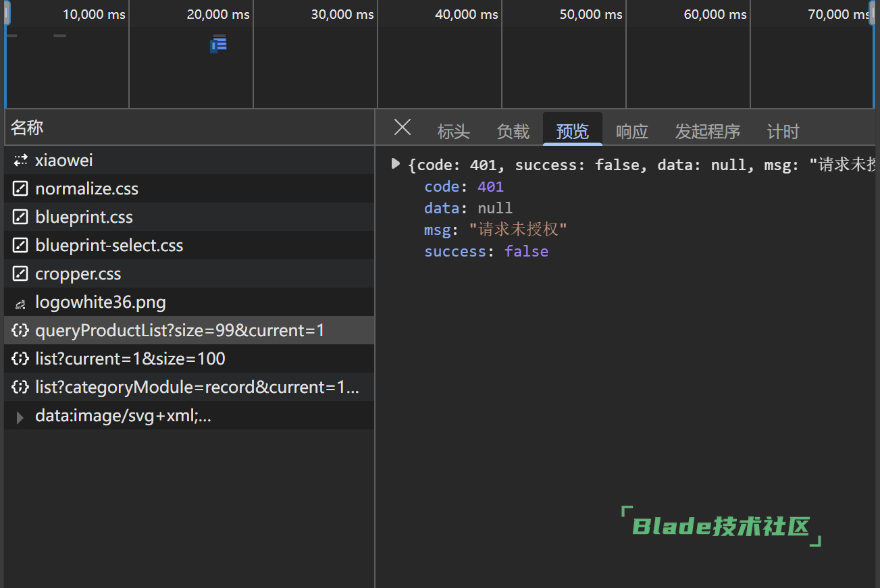Click the JSON summary line {code: 401, success: false...
The width and height of the screenshot is (880, 588).
[642, 165]
